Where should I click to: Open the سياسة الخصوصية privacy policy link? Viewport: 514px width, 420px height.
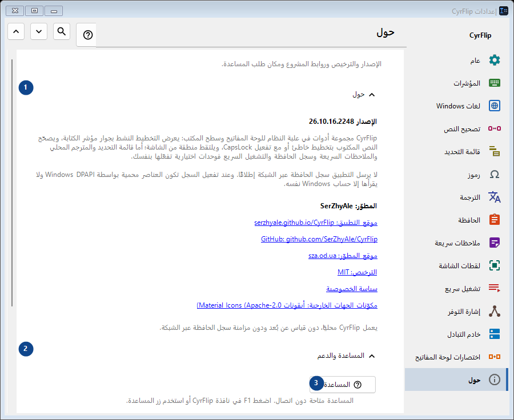(x=352, y=289)
